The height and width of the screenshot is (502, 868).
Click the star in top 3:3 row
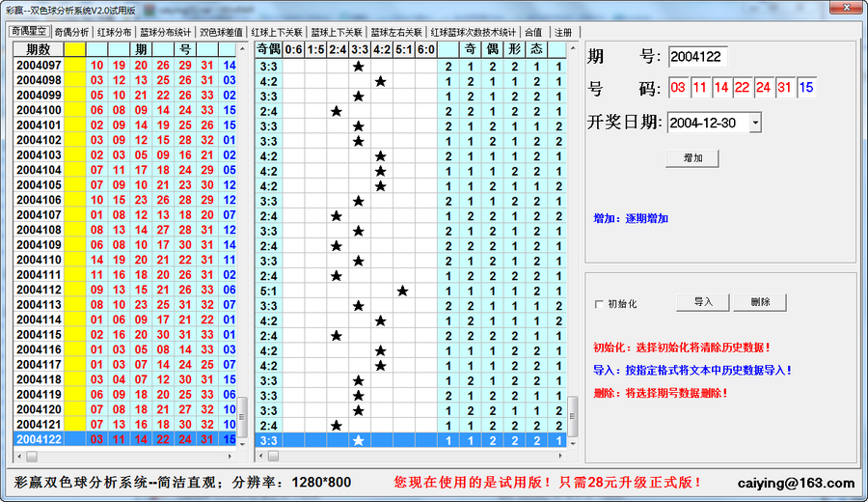pyautogui.click(x=358, y=66)
